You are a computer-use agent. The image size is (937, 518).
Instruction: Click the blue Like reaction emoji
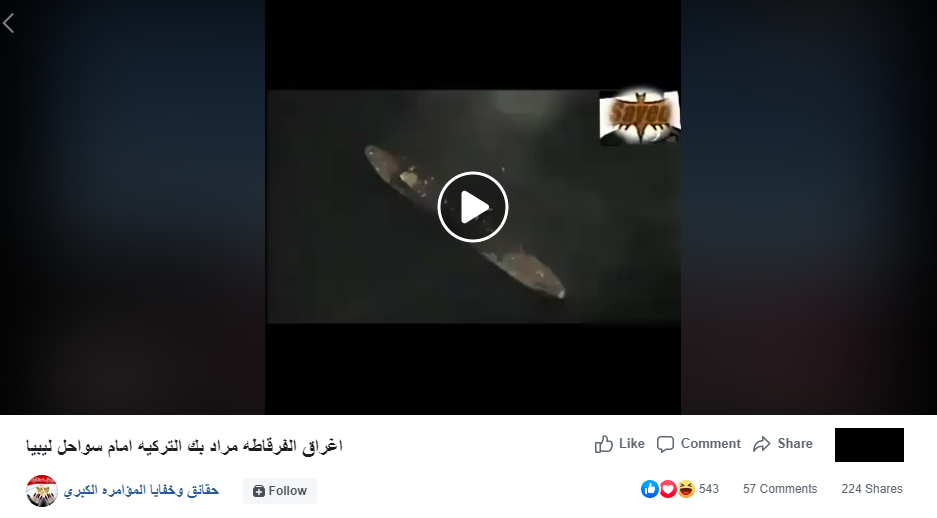pos(650,489)
